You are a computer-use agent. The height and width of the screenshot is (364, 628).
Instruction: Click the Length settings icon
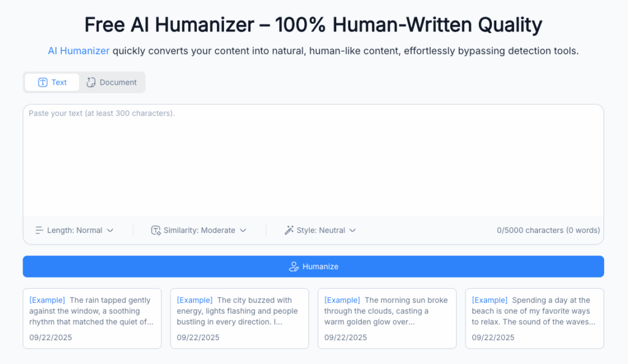pyautogui.click(x=38, y=230)
